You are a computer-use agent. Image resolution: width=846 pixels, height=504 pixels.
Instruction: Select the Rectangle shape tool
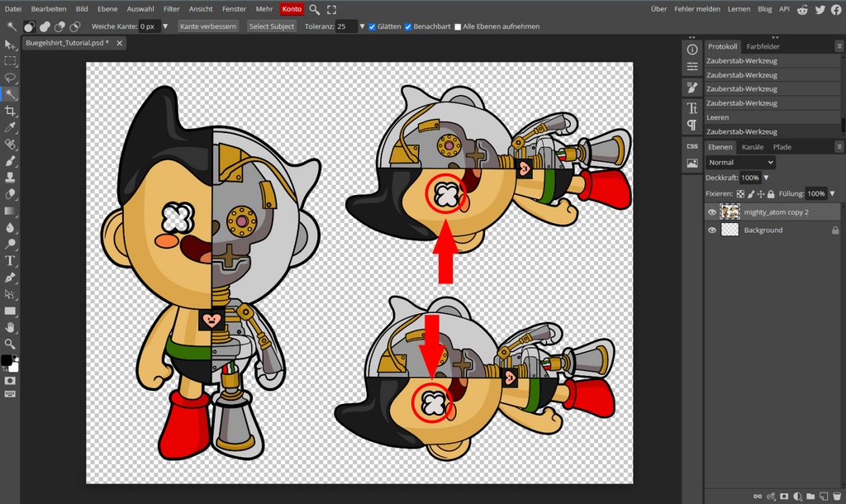tap(10, 311)
